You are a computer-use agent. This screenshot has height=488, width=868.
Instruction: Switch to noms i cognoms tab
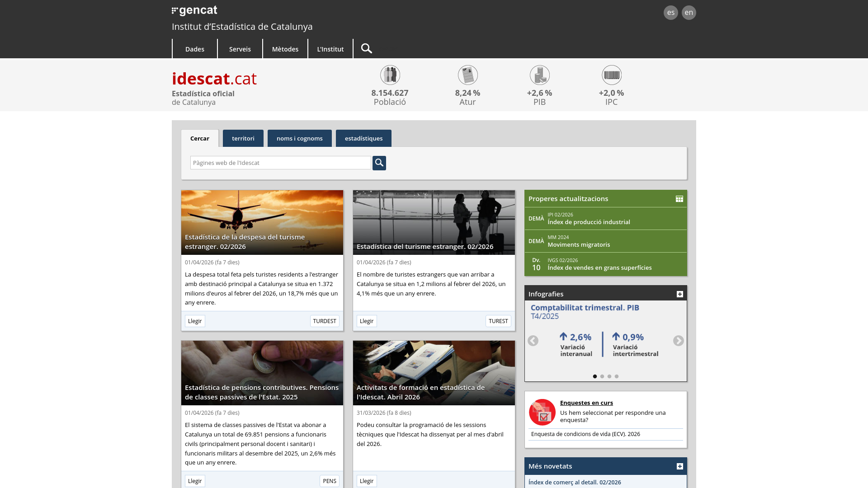tap(300, 138)
